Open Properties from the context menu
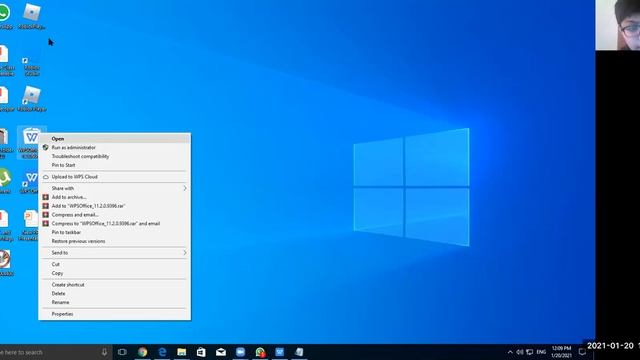Image resolution: width=640 pixels, height=360 pixels. 114,314
